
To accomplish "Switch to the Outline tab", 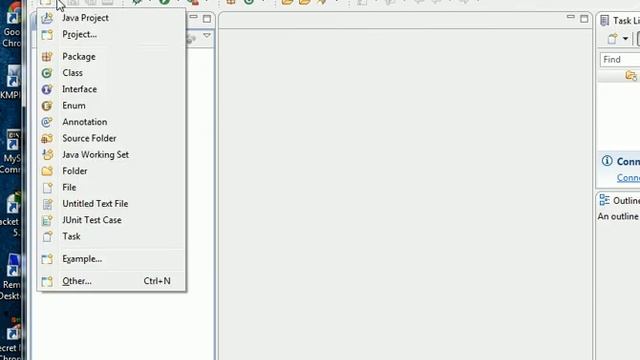I will tap(619, 200).
